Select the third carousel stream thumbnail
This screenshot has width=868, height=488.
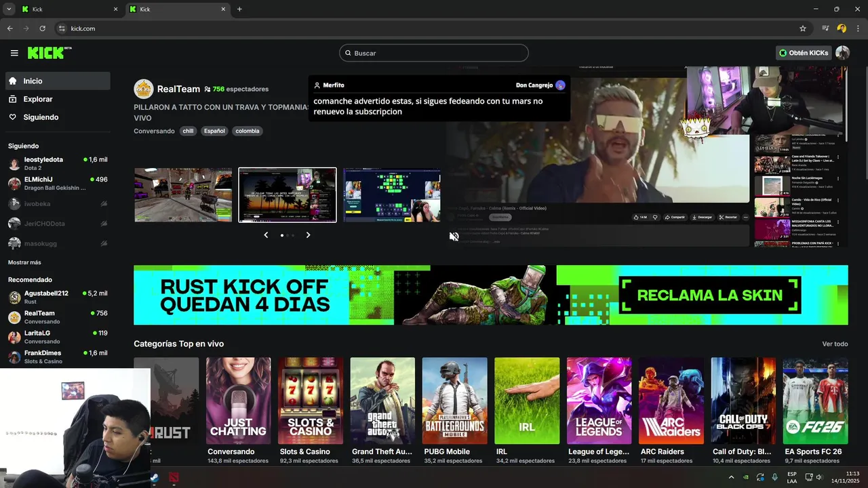(x=392, y=195)
